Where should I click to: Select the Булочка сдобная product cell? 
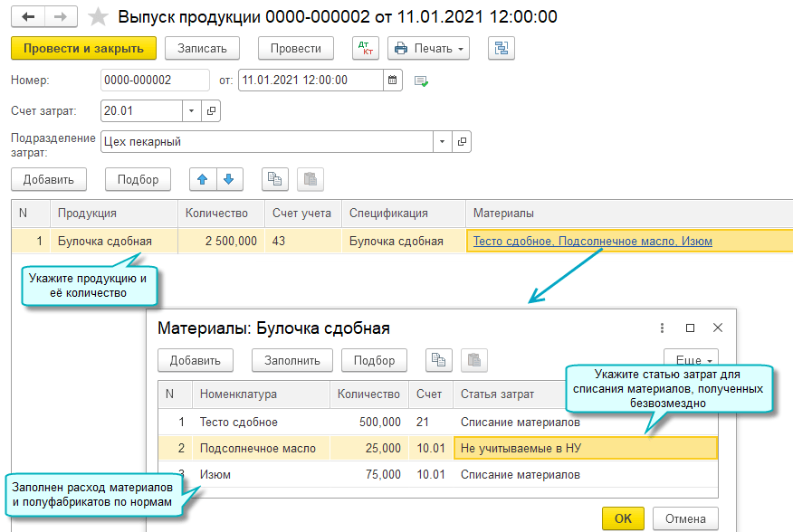[x=114, y=241]
